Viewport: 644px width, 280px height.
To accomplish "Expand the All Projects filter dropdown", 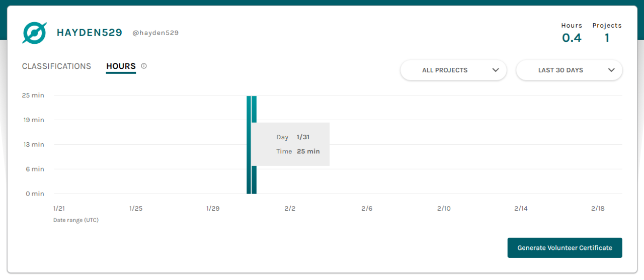I will point(453,70).
